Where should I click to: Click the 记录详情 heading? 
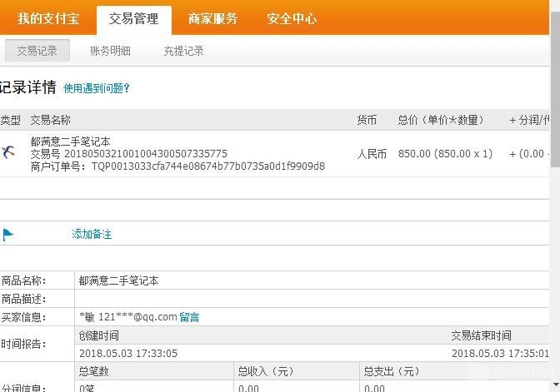point(28,87)
